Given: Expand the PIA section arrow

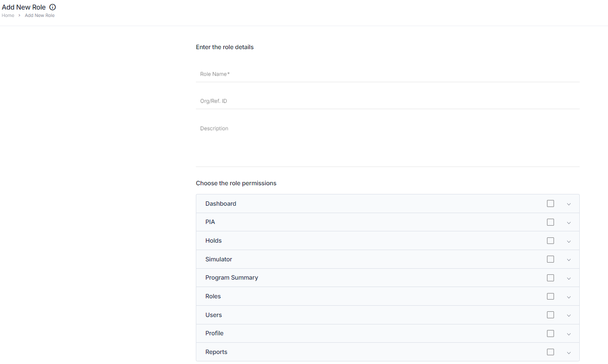Looking at the screenshot, I should tap(569, 223).
